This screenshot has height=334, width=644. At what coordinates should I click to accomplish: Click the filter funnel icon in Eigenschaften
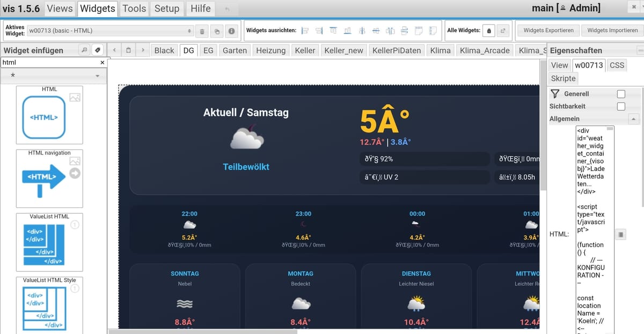point(555,94)
